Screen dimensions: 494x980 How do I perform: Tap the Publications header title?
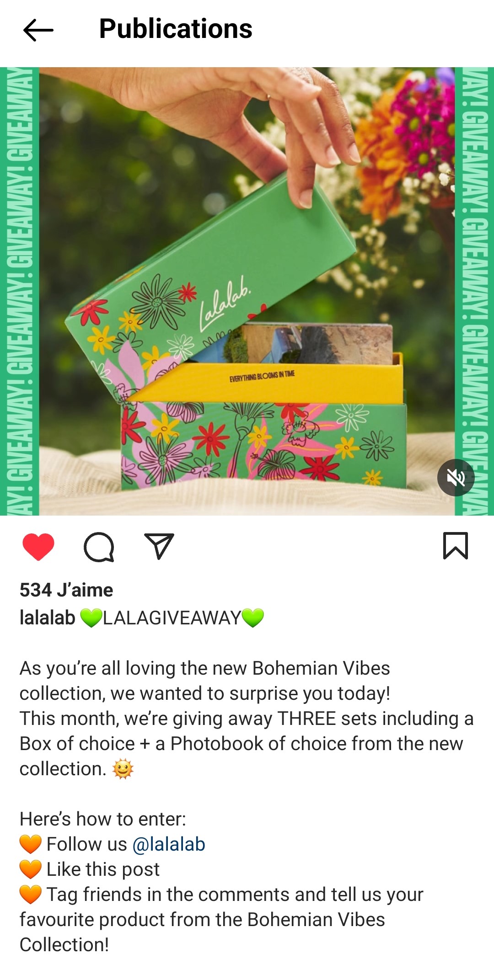[176, 29]
